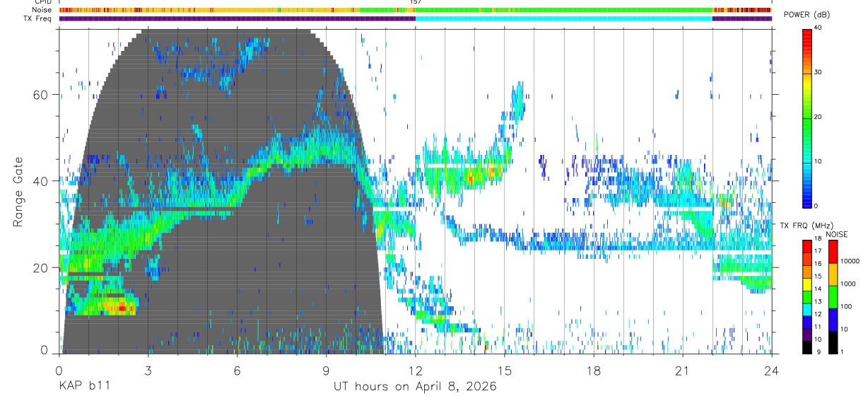Click the red segment of the NOISE scale
Viewport: 868px width, 401px height.
pyautogui.click(x=833, y=252)
